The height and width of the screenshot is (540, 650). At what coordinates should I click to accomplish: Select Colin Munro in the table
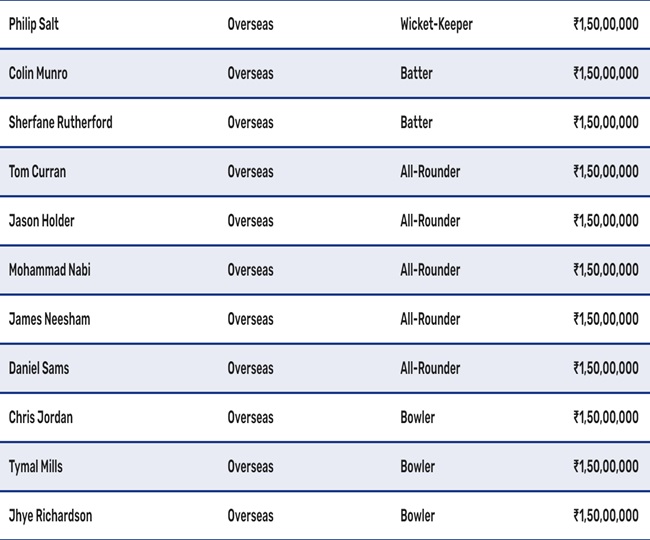[38, 73]
